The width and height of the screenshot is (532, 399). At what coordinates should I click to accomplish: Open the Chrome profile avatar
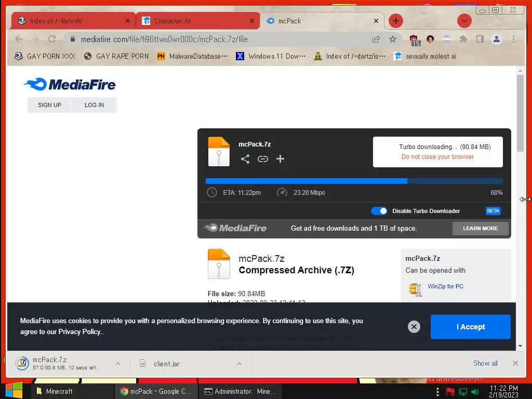(x=496, y=39)
